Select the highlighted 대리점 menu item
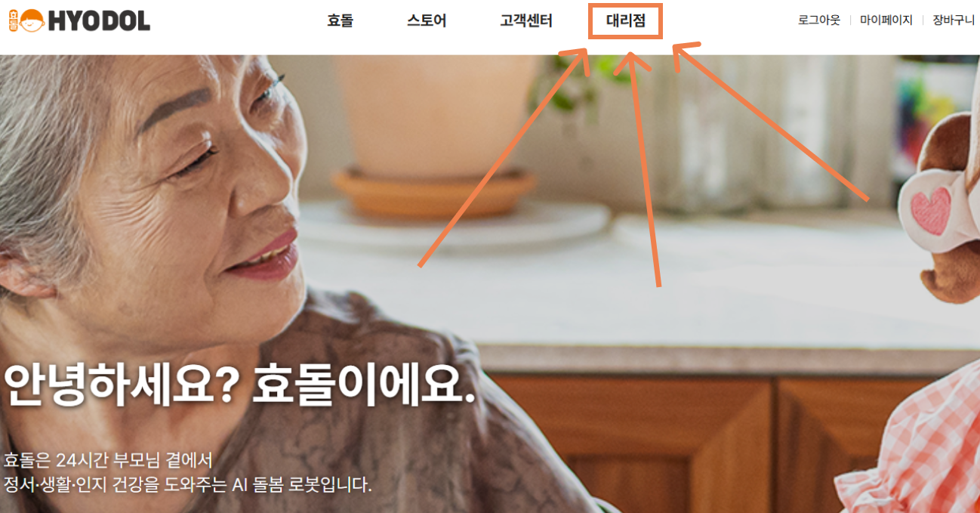The height and width of the screenshot is (513, 980). coord(626,21)
